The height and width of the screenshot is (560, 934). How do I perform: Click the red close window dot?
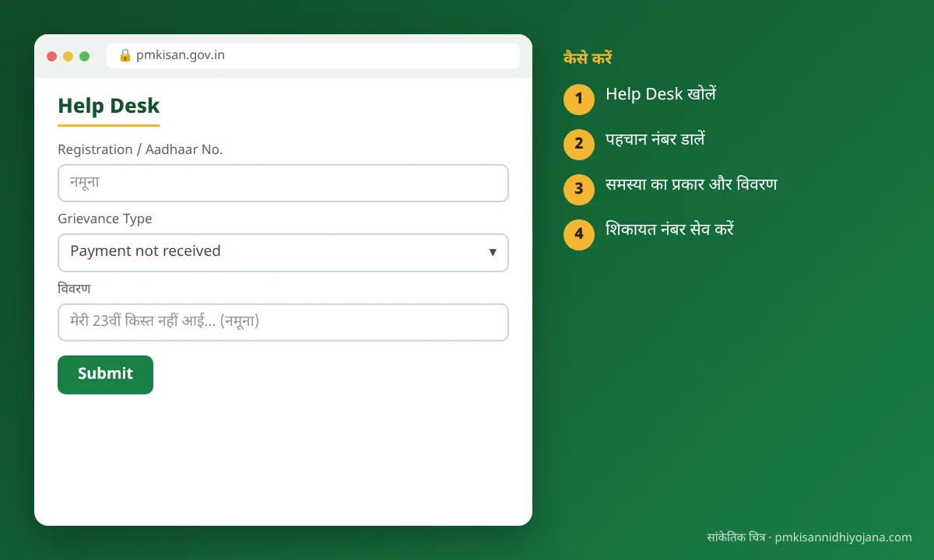tap(52, 56)
